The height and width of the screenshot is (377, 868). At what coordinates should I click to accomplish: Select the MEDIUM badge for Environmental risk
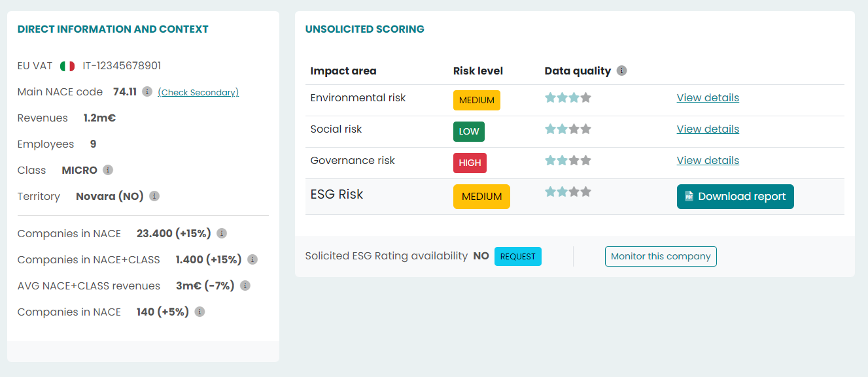point(476,100)
